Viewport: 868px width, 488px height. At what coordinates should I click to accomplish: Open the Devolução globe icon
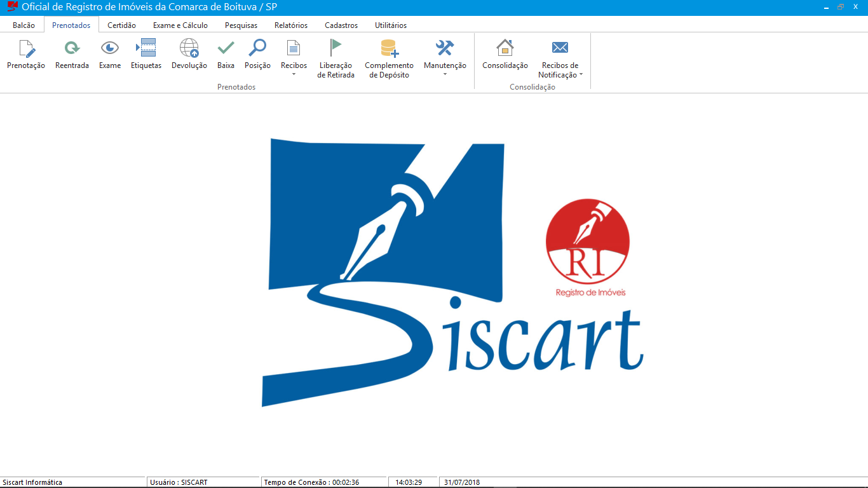189,48
